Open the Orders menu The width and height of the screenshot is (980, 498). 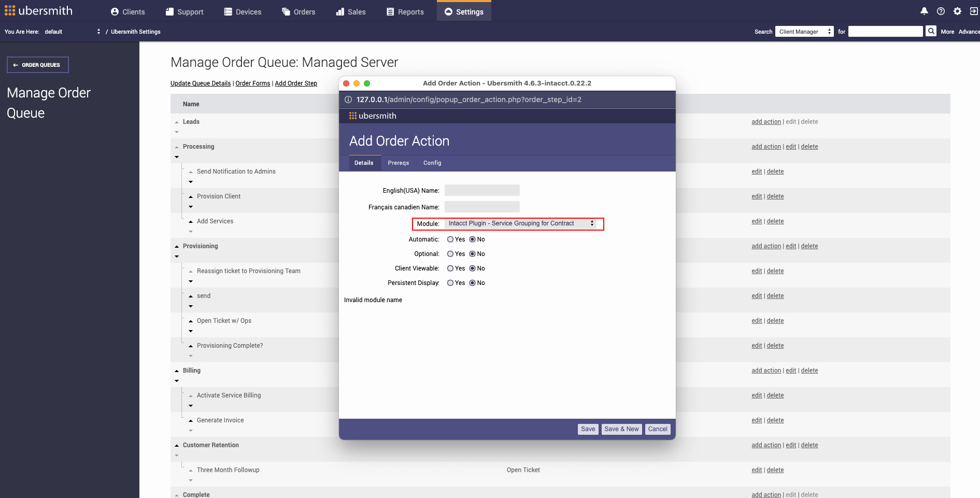299,11
